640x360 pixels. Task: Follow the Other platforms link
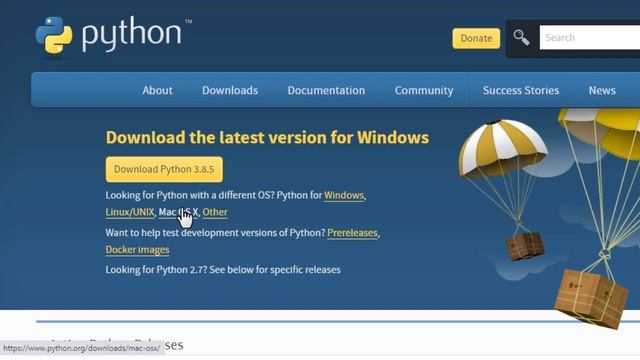[215, 212]
